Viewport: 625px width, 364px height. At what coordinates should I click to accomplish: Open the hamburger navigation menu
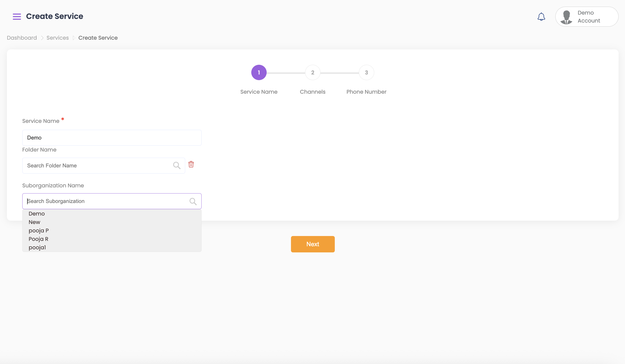(17, 17)
